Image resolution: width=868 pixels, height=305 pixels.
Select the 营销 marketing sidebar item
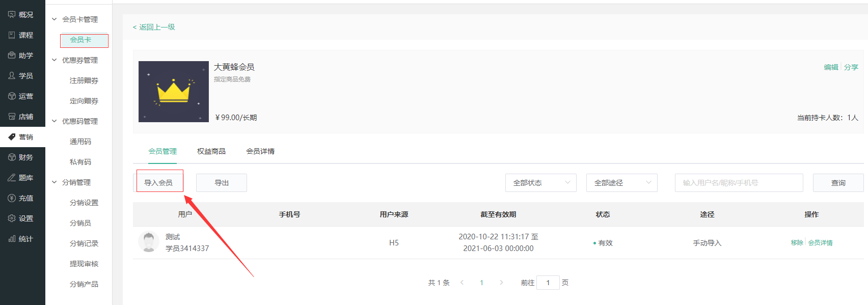click(22, 137)
